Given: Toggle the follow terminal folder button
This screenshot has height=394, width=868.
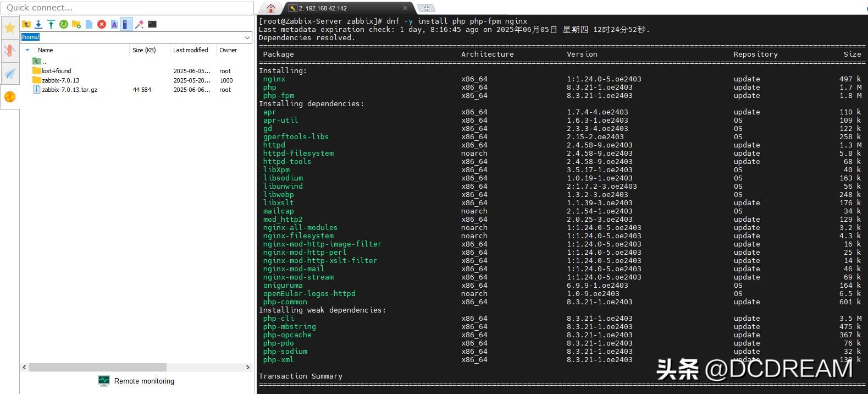Looking at the screenshot, I should click(126, 24).
